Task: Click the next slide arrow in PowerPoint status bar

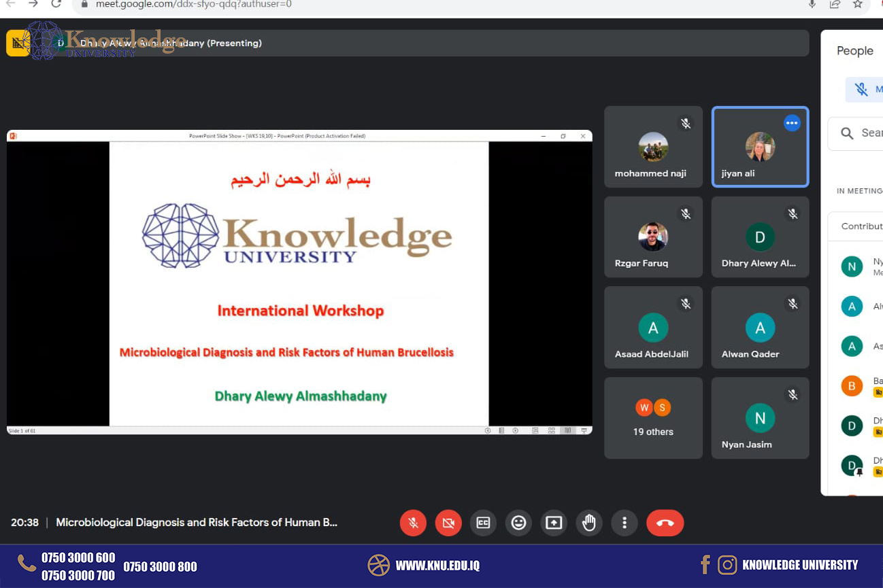Action: 516,430
